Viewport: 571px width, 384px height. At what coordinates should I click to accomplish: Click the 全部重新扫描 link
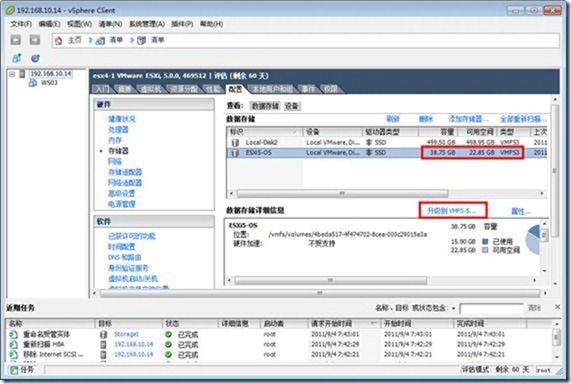tap(523, 119)
